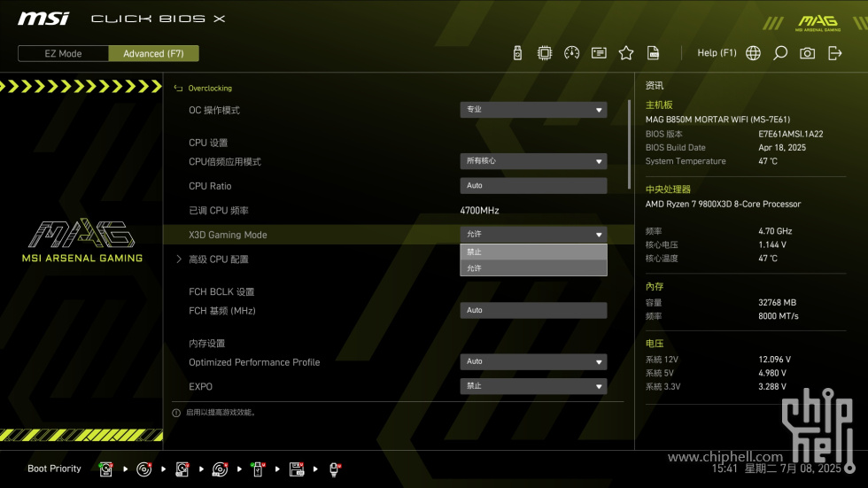Switch to Advanced (F7) tab
Image resolution: width=868 pixels, height=488 pixels.
point(153,54)
